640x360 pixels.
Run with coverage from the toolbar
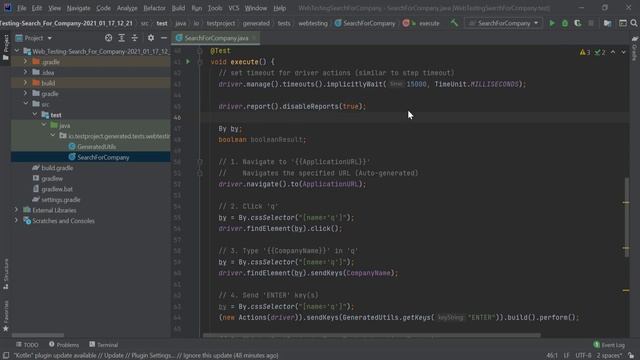click(x=578, y=23)
